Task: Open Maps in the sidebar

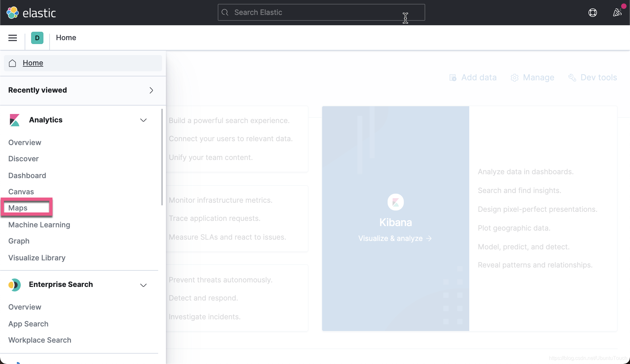Action: pyautogui.click(x=18, y=208)
